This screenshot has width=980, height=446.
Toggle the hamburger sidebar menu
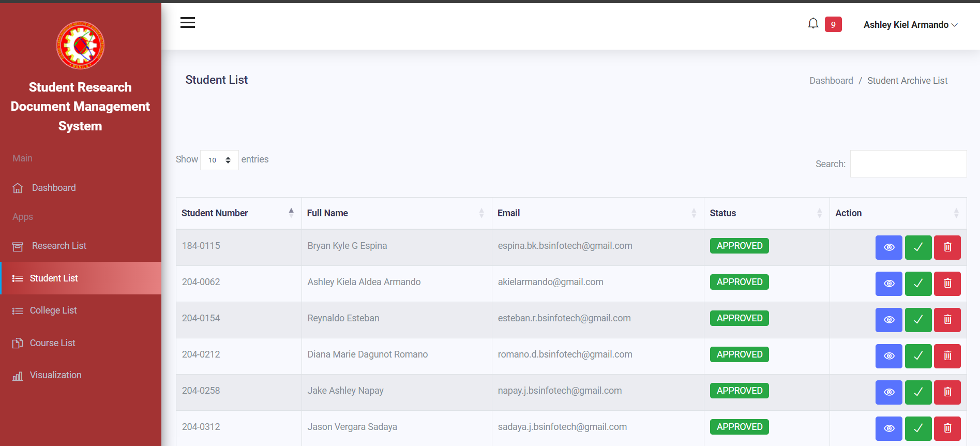(188, 22)
